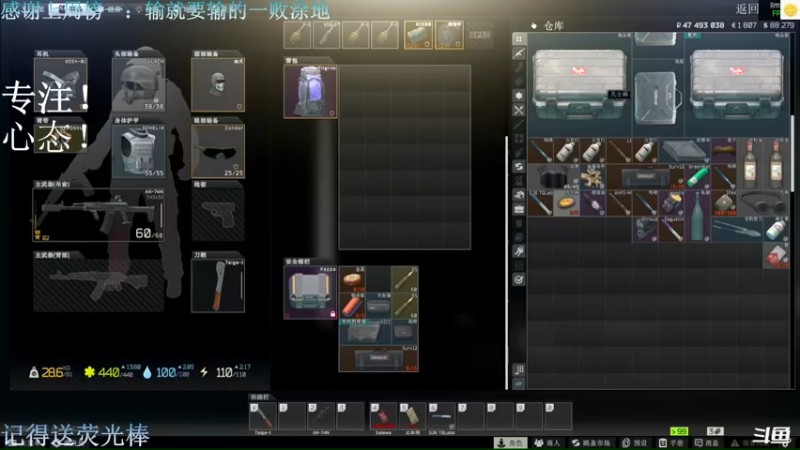Select the keys filter icon

519,251
